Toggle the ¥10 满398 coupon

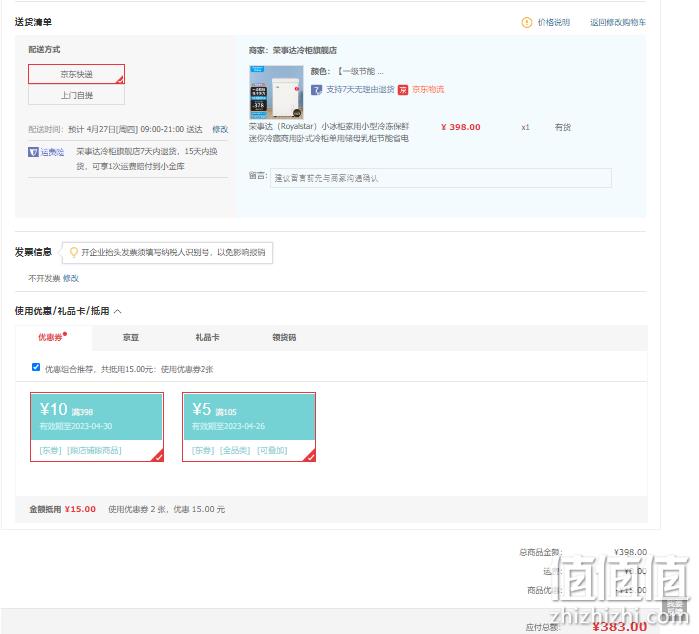97,427
